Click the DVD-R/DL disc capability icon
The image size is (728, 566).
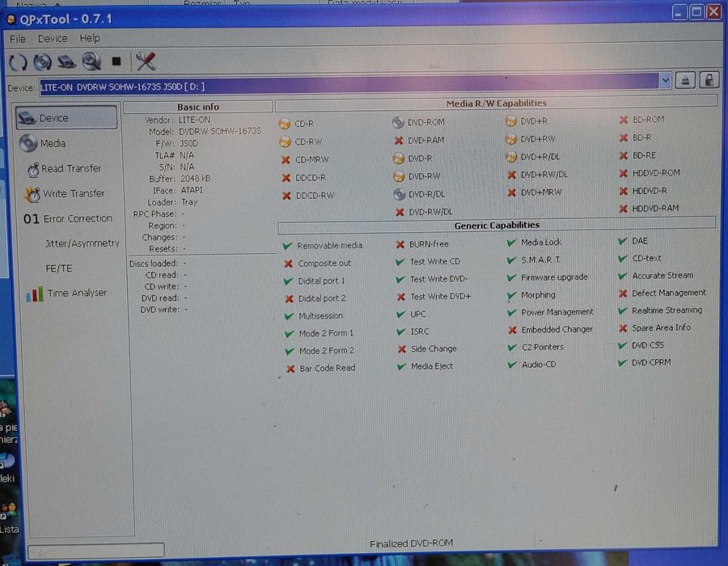pos(399,194)
